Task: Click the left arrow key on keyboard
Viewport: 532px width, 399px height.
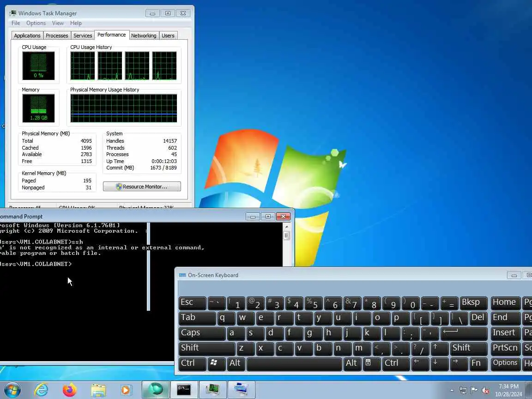Action: click(420, 364)
